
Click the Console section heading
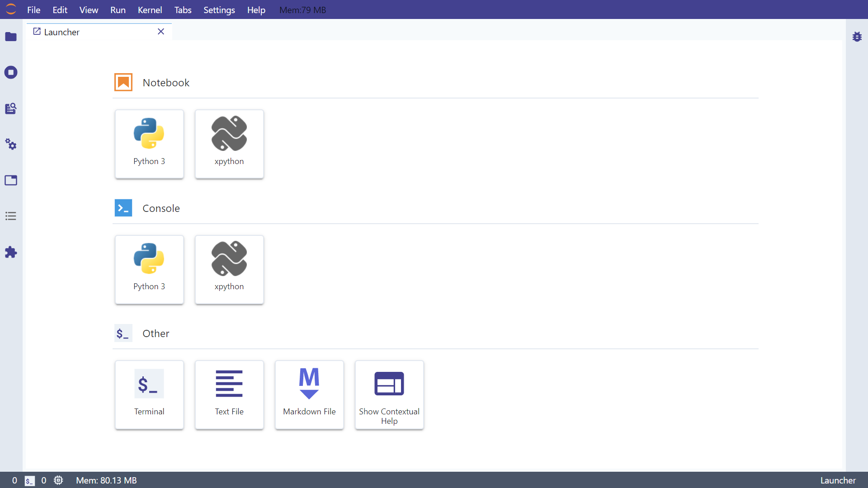pyautogui.click(x=161, y=208)
